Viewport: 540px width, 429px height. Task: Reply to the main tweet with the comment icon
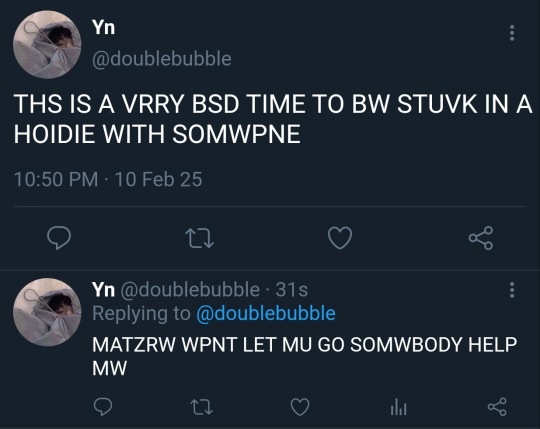(x=59, y=238)
